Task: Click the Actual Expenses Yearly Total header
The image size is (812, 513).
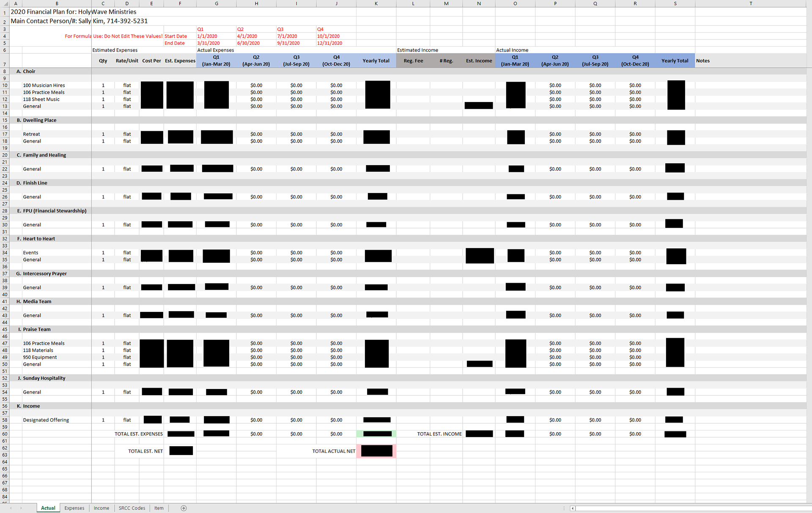Action: (376, 61)
